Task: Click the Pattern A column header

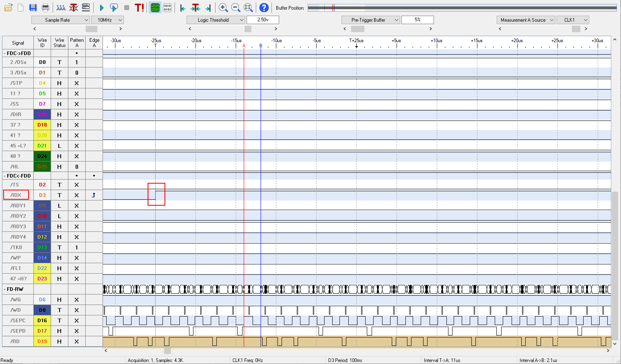Action: (x=76, y=43)
